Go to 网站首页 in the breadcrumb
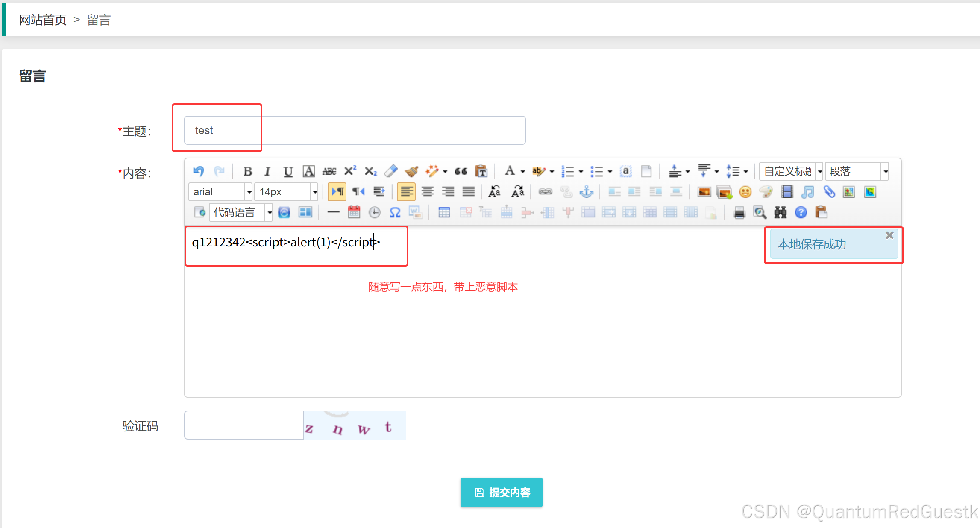The image size is (980, 528). [43, 20]
